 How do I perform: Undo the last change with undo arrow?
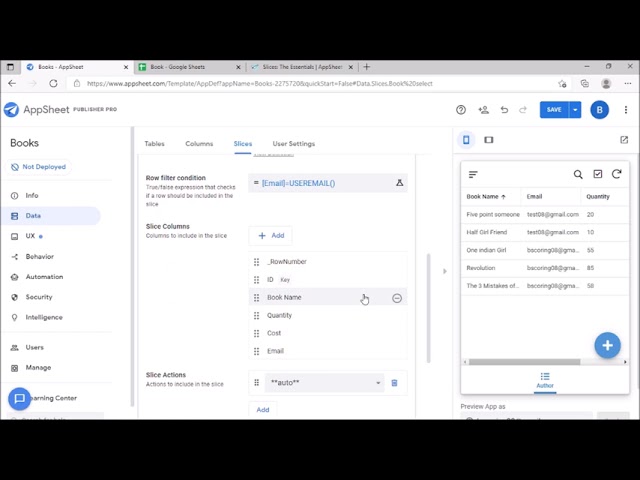pos(504,110)
